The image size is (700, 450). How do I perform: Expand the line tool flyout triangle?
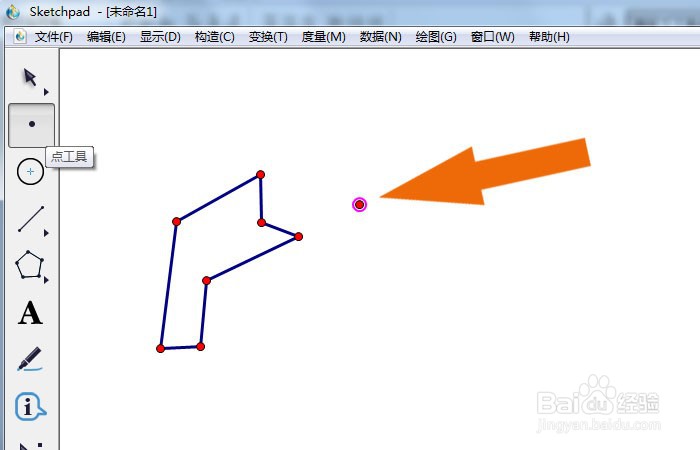point(46,233)
